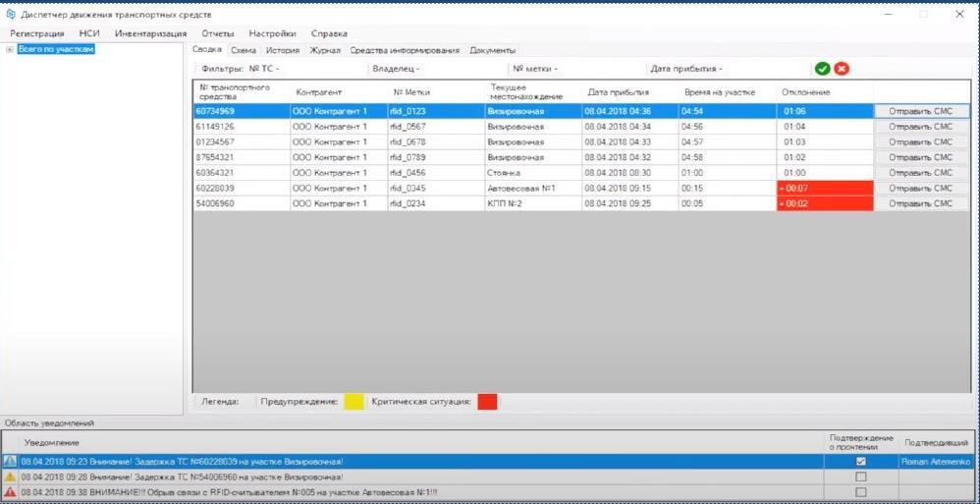Image resolution: width=980 pixels, height=504 pixels.
Task: Switch to the Журнал tab
Action: (x=325, y=51)
